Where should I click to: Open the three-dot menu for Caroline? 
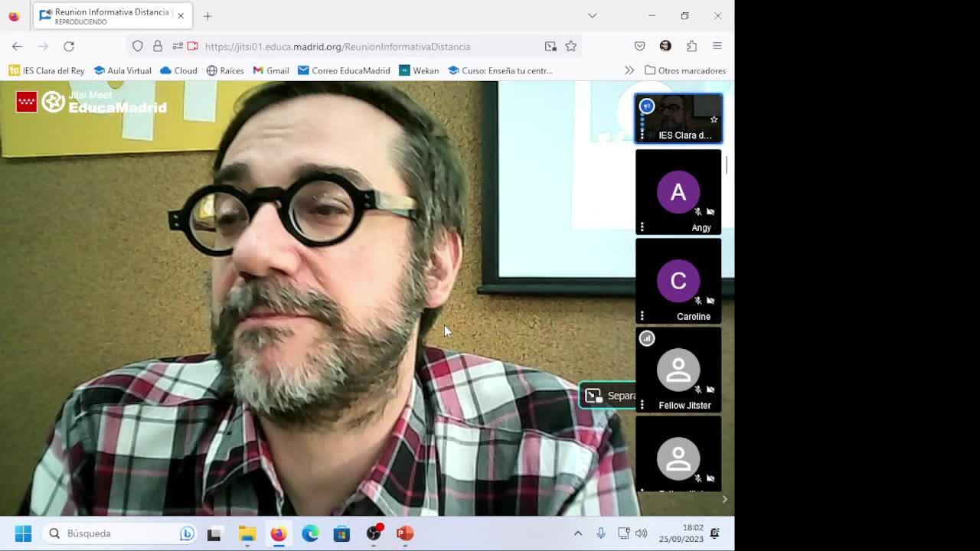[x=642, y=316]
